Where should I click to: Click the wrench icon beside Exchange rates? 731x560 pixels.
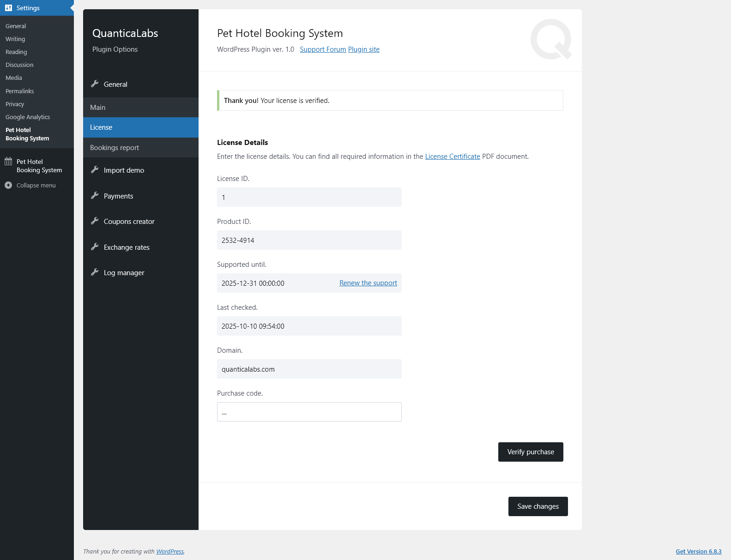pyautogui.click(x=95, y=247)
